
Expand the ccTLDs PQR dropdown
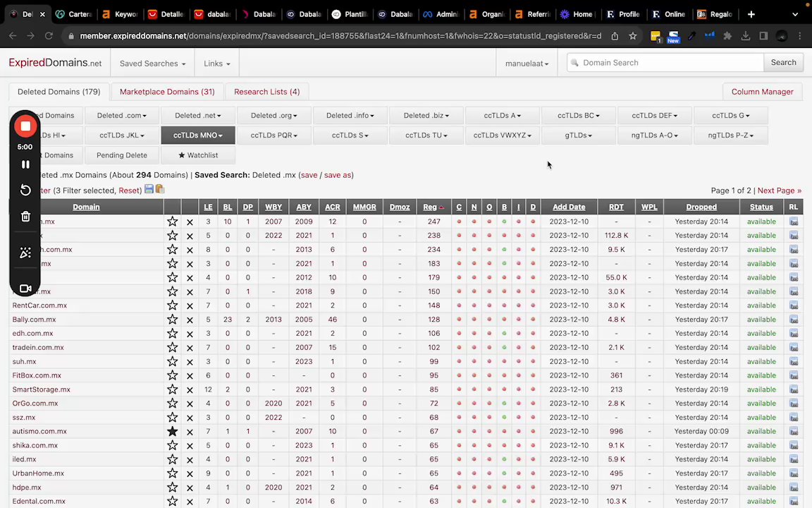pyautogui.click(x=274, y=135)
